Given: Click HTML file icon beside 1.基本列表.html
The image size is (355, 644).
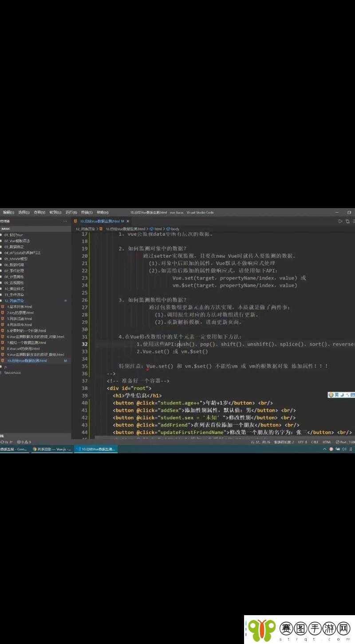Looking at the screenshot, I should (3, 307).
